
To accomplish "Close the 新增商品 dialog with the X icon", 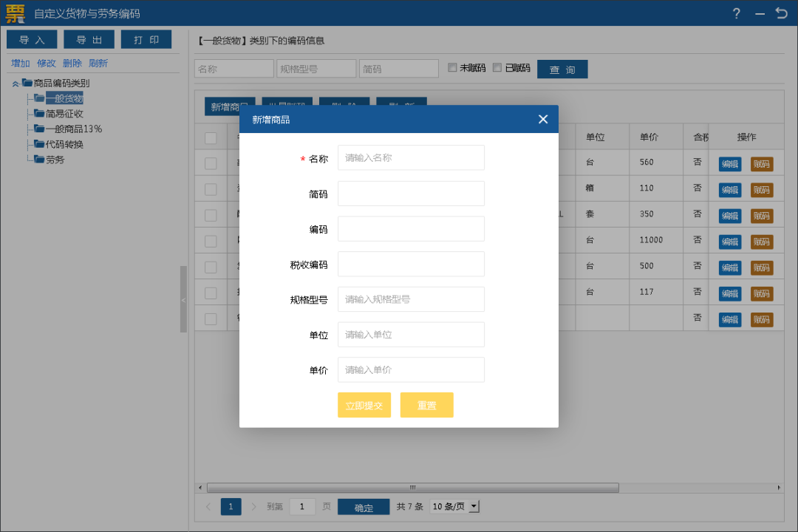I will click(x=543, y=119).
